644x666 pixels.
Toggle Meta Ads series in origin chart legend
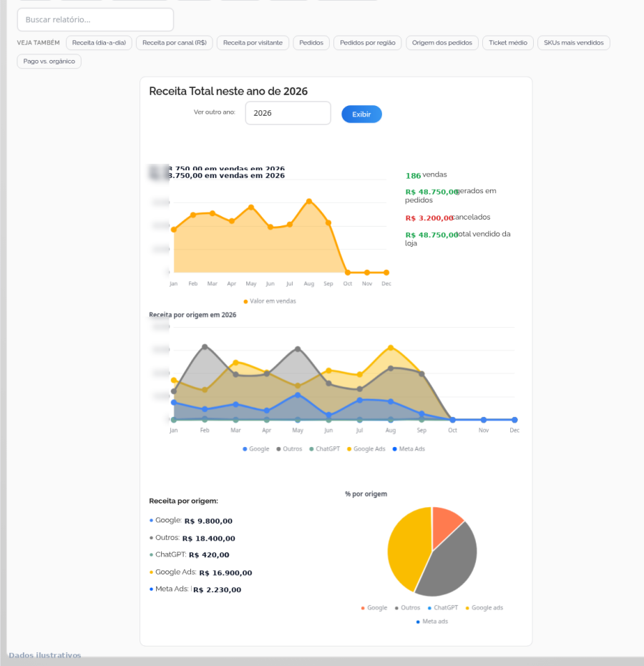point(409,449)
